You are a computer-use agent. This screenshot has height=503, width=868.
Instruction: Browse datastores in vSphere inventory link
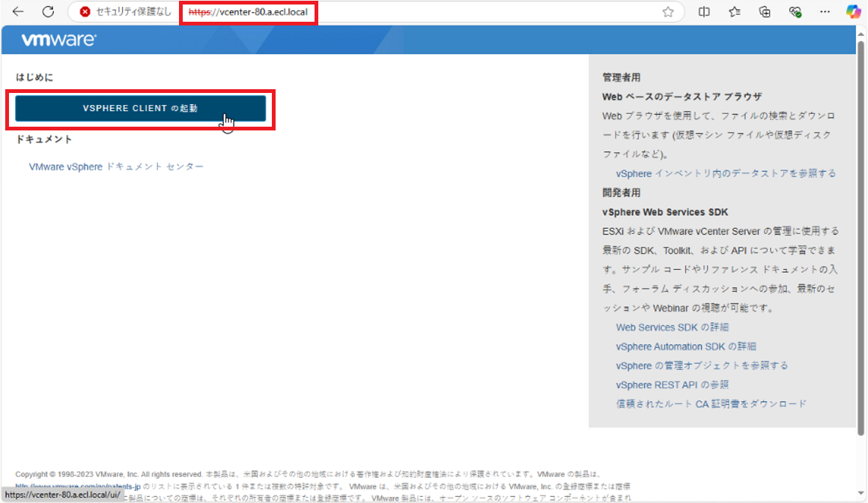click(726, 173)
